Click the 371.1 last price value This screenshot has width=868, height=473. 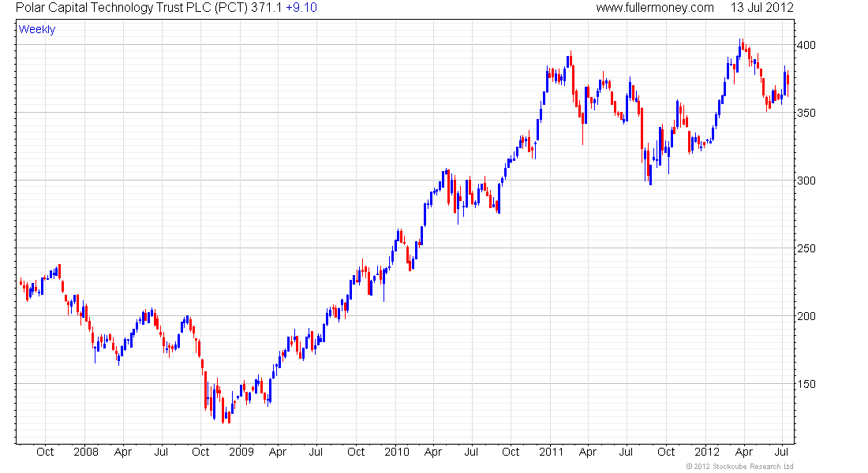tap(266, 8)
